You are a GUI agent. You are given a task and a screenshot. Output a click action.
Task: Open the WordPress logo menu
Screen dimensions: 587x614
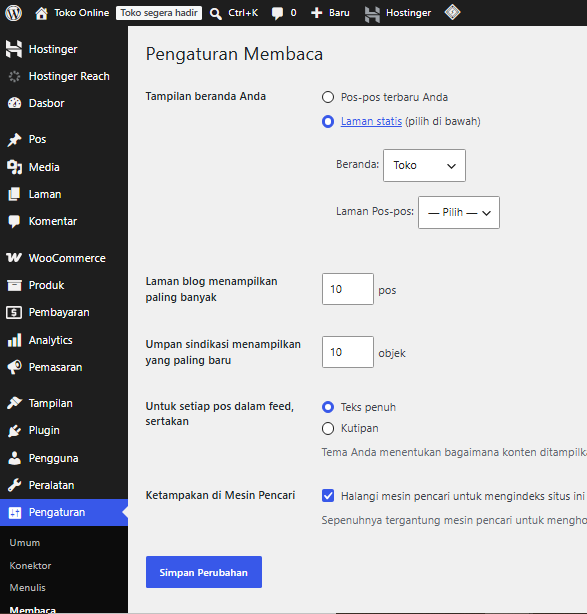point(13,13)
